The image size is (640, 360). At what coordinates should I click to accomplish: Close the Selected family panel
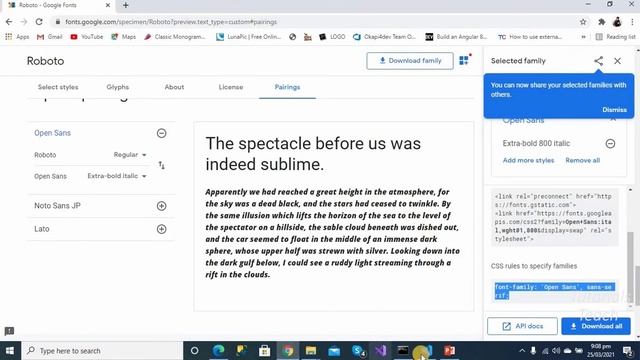(x=617, y=61)
